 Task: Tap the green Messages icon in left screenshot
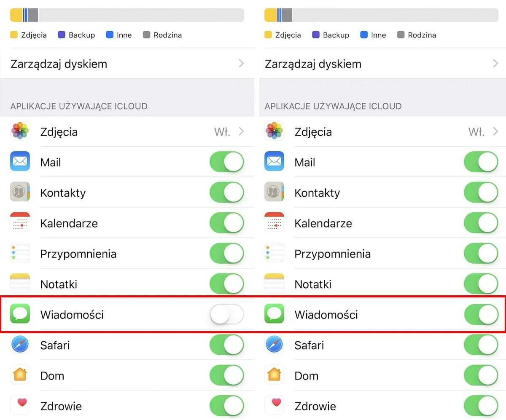pyautogui.click(x=20, y=314)
